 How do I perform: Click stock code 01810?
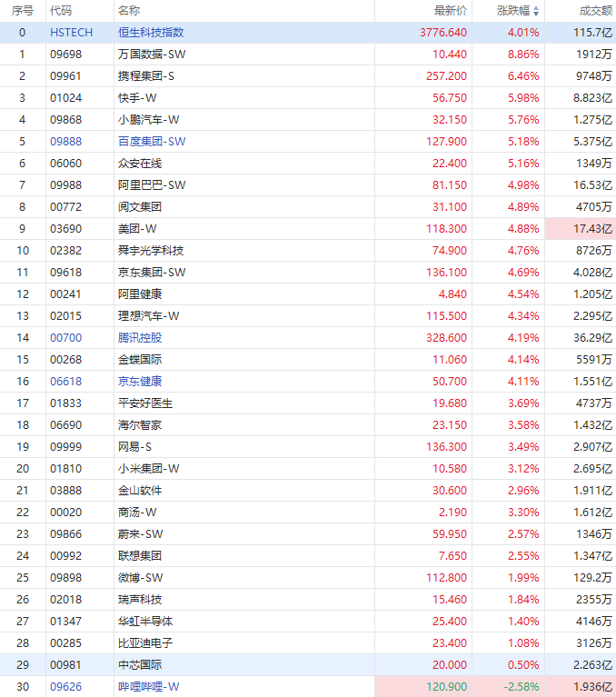click(65, 469)
